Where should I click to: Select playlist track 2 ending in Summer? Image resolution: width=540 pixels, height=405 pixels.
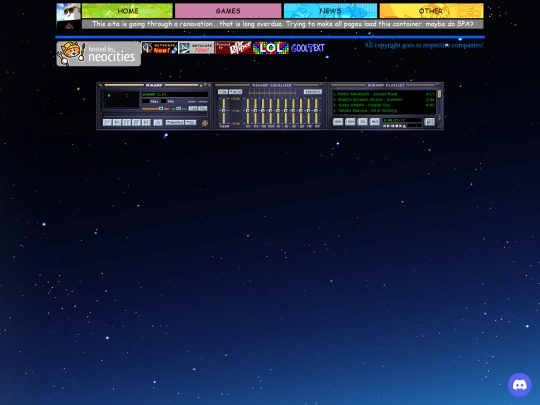coord(384,100)
